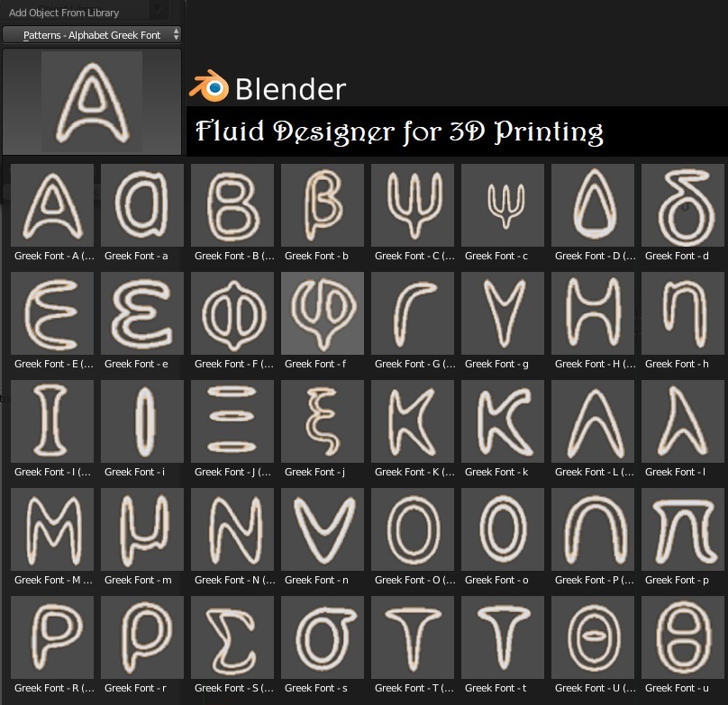Select the Greek Font - g gamma thumbnail
The image size is (728, 705).
click(503, 313)
